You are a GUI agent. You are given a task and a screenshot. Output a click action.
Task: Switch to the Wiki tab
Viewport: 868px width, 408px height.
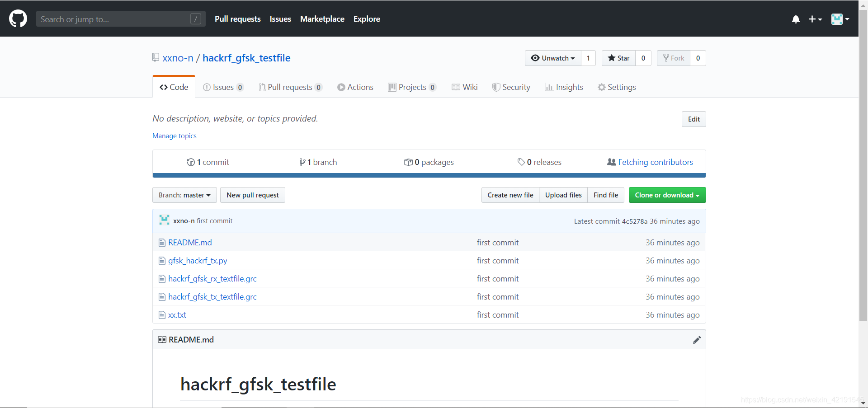point(464,87)
